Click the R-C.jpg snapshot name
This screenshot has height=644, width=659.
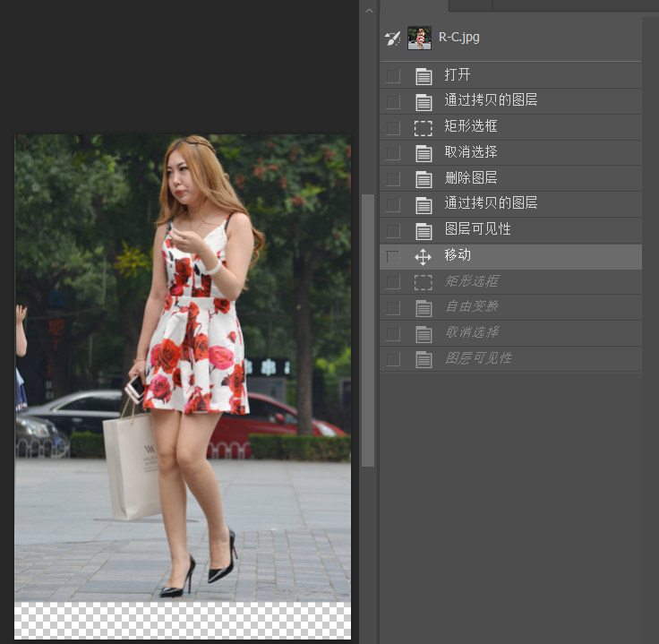coord(459,38)
